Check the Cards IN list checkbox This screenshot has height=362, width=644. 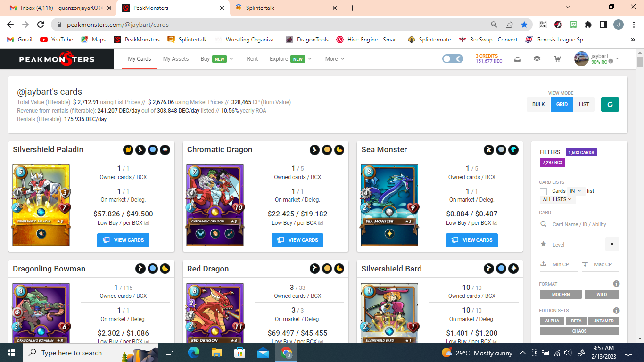click(543, 191)
